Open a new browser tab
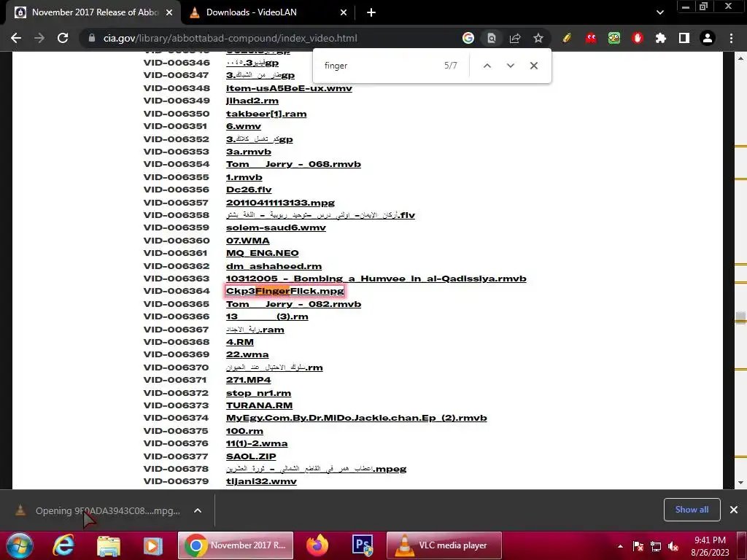The width and height of the screenshot is (747, 560). [x=371, y=13]
